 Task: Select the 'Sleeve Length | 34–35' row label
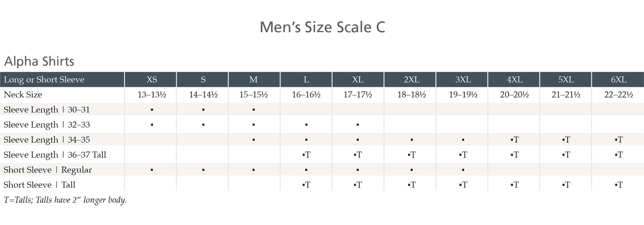pos(47,140)
